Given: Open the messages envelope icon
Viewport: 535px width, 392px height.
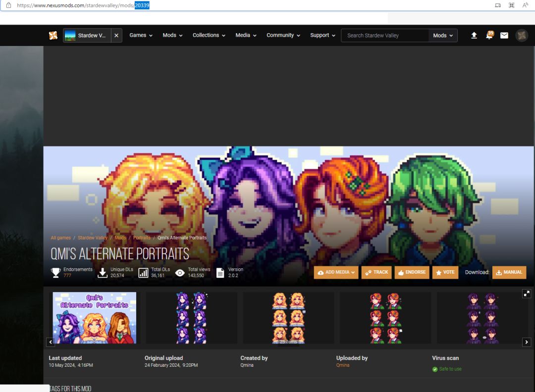Looking at the screenshot, I should 504,36.
